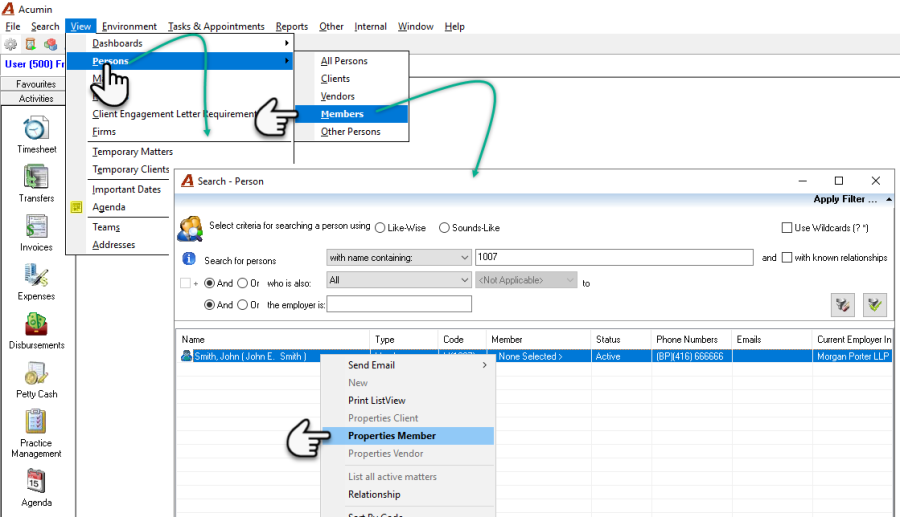Image resolution: width=900 pixels, height=517 pixels.
Task: Select Firms from View menu
Action: [x=104, y=132]
